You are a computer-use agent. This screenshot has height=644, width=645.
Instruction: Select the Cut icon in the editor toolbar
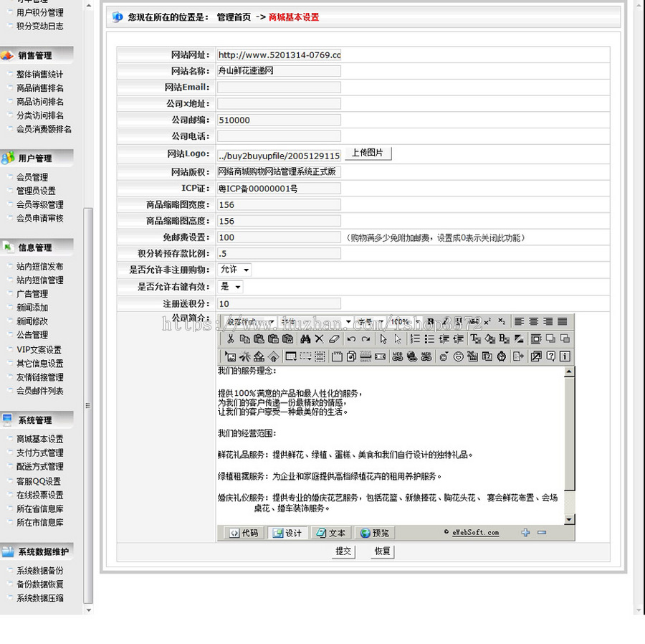pyautogui.click(x=229, y=340)
